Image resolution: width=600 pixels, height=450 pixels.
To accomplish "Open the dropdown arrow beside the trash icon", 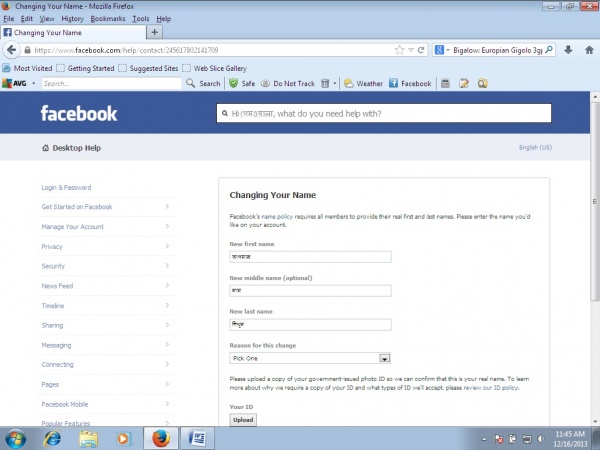I will 335,83.
